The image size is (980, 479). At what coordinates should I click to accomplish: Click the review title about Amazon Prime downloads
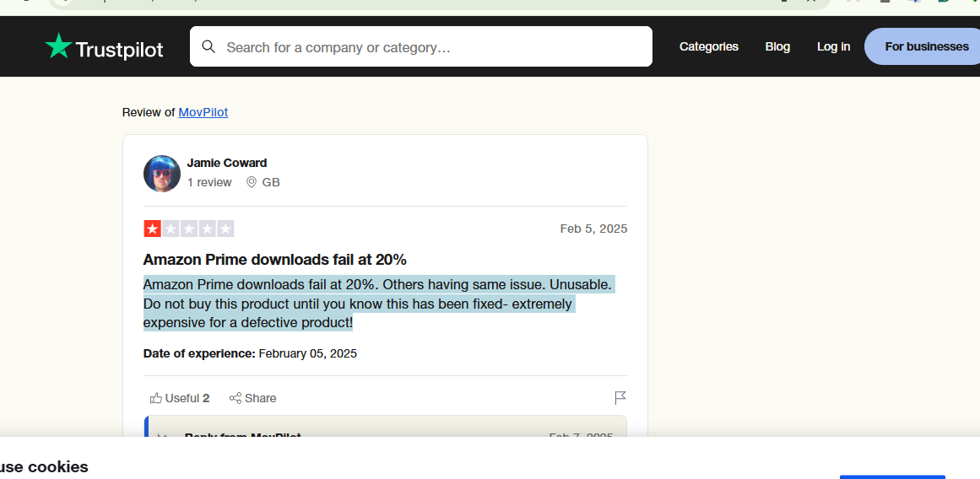coord(275,259)
